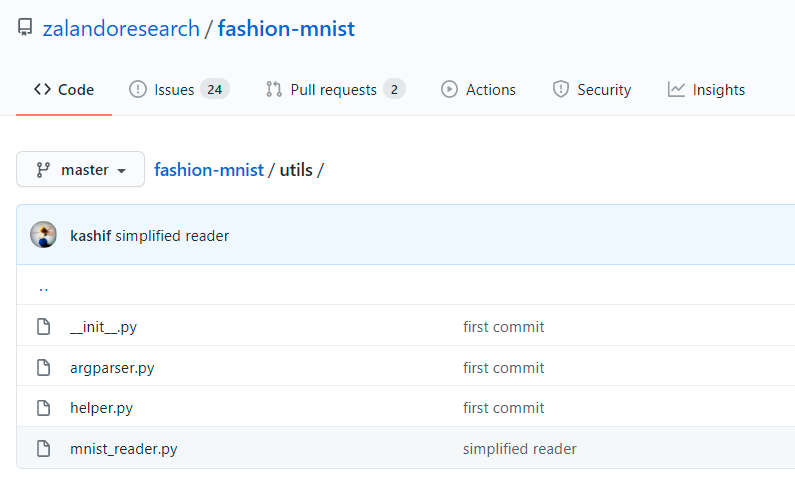Click the file icon beside helper.py

[43, 408]
